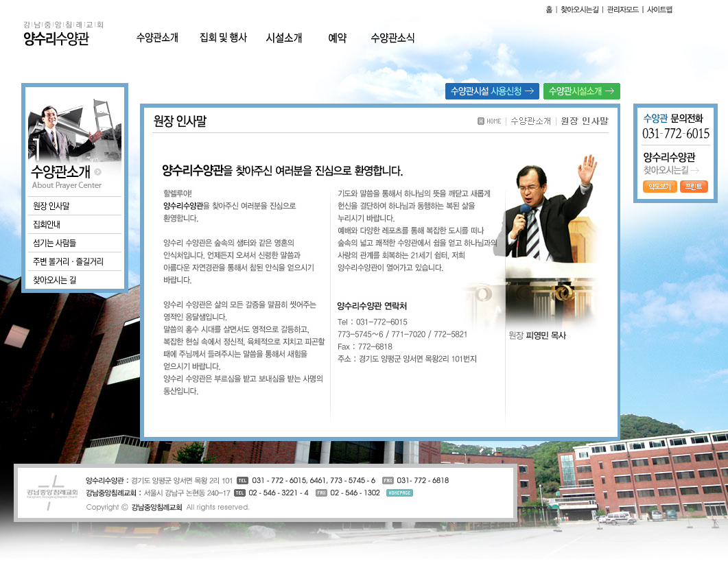
Task: Open the 예약 top menu
Action: click(x=337, y=38)
